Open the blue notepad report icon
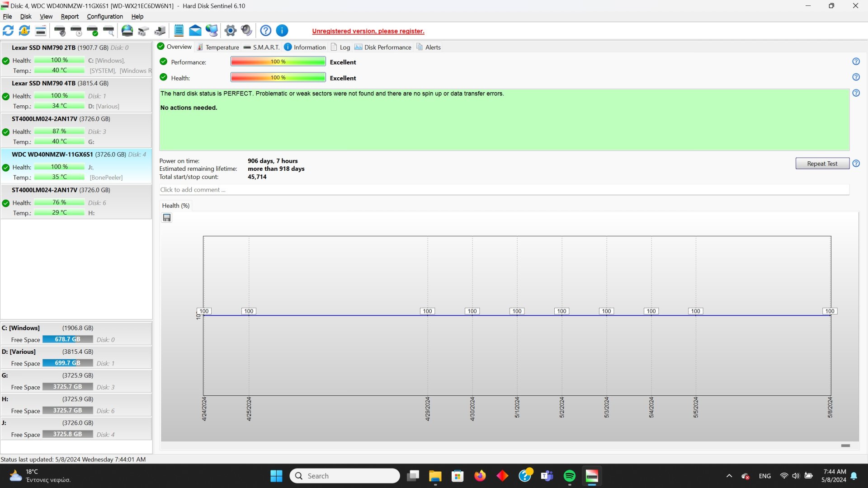The height and width of the screenshot is (488, 868). coord(179,31)
